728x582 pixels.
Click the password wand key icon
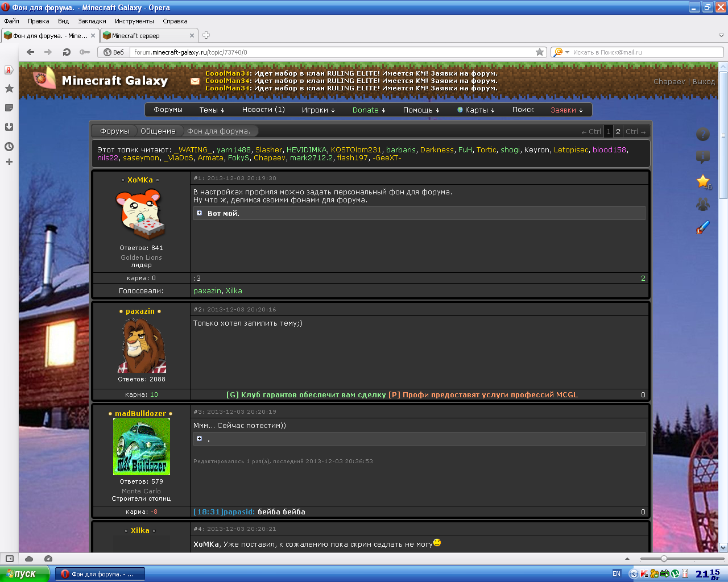(85, 52)
